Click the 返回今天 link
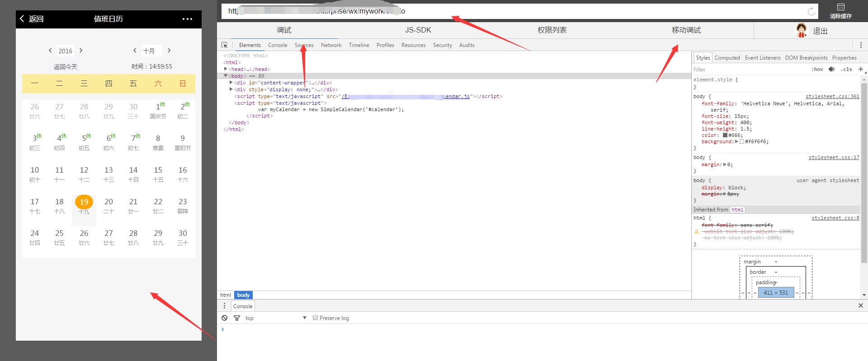Image resolution: width=868 pixels, height=361 pixels. click(x=66, y=67)
